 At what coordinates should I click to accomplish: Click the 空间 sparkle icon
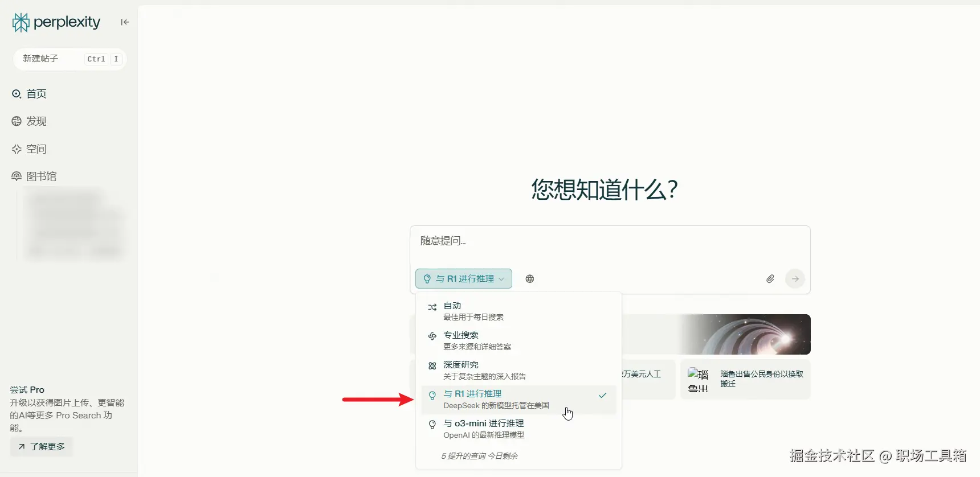tap(17, 149)
